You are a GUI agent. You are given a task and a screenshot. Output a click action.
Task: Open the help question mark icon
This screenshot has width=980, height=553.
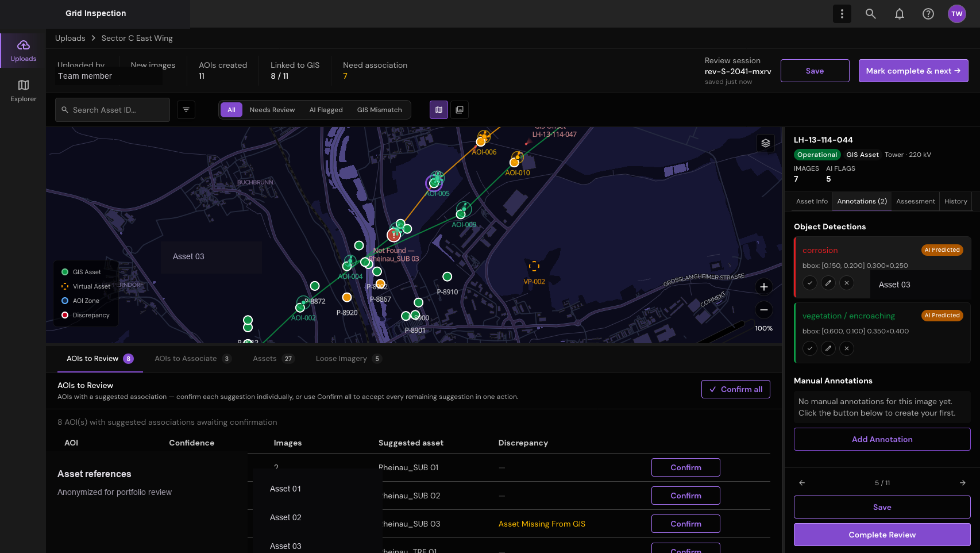[928, 14]
